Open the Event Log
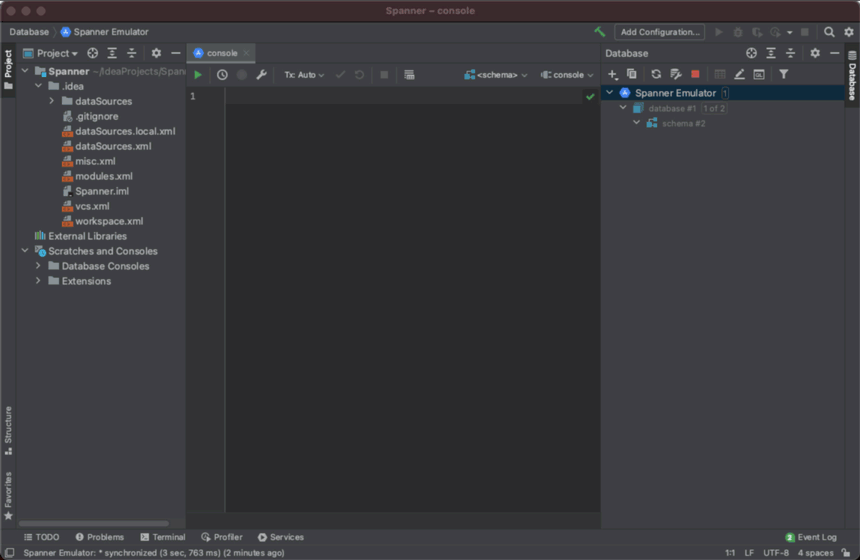This screenshot has height=560, width=860. click(x=811, y=537)
